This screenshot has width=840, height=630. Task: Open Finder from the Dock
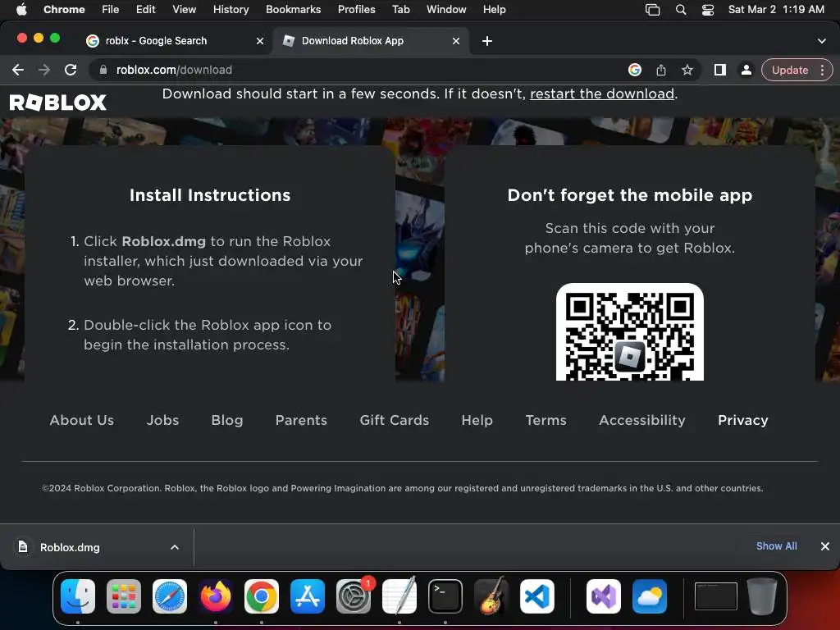(78, 596)
